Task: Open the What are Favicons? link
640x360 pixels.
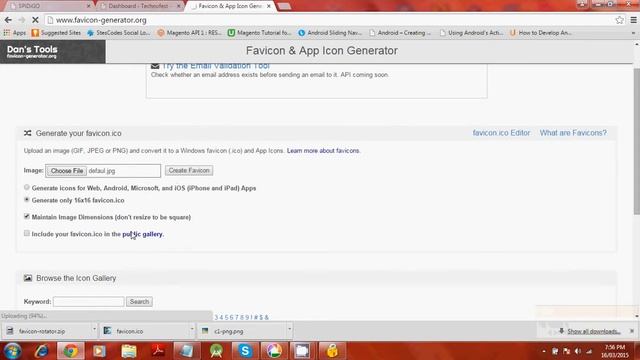Action: click(573, 133)
